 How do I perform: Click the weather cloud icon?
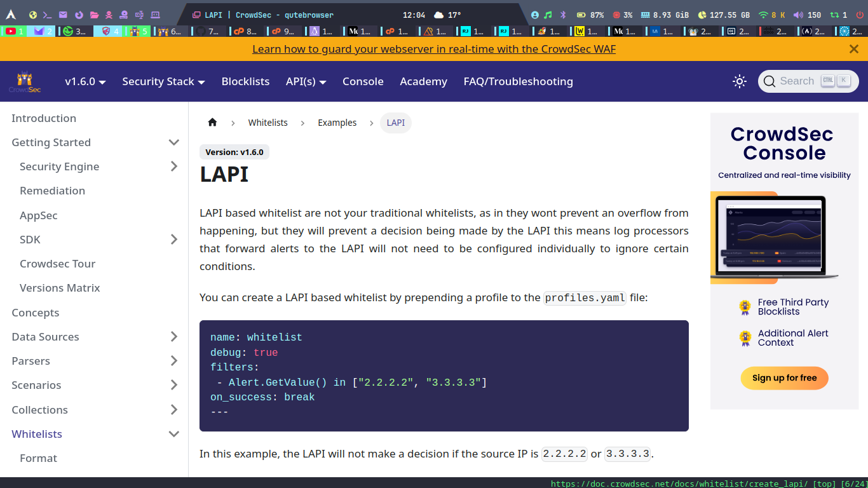click(x=439, y=15)
